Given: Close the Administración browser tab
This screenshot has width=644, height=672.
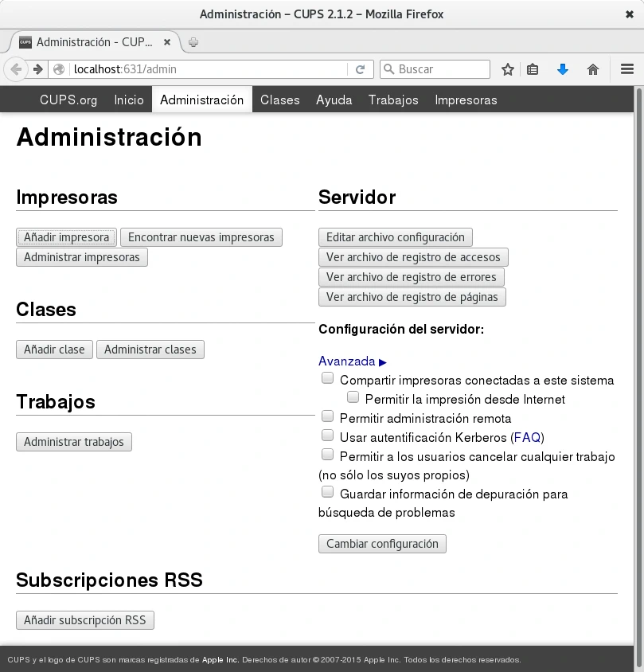Looking at the screenshot, I should pyautogui.click(x=167, y=42).
